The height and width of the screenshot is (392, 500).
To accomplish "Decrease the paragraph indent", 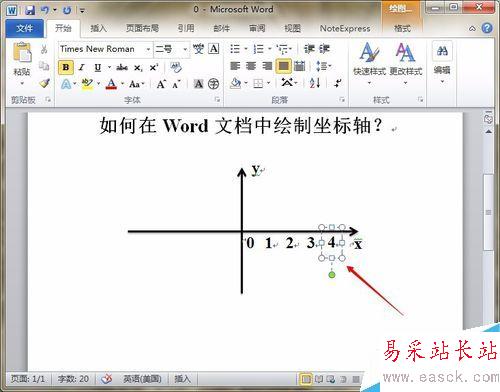I will 309,49.
